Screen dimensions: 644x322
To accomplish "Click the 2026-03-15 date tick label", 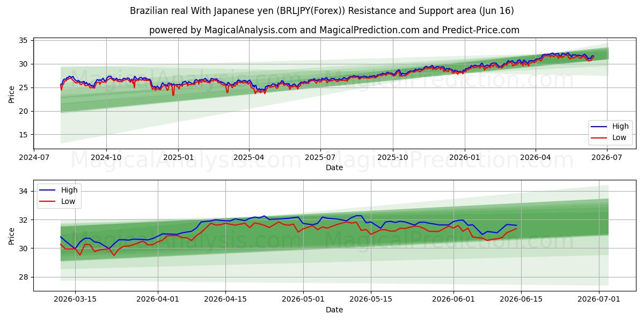I will (x=75, y=299).
